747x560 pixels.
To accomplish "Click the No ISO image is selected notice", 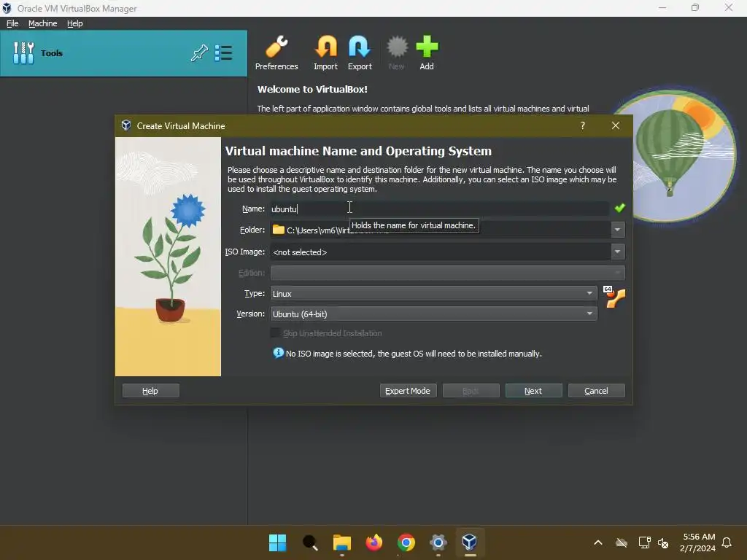I will click(x=414, y=354).
